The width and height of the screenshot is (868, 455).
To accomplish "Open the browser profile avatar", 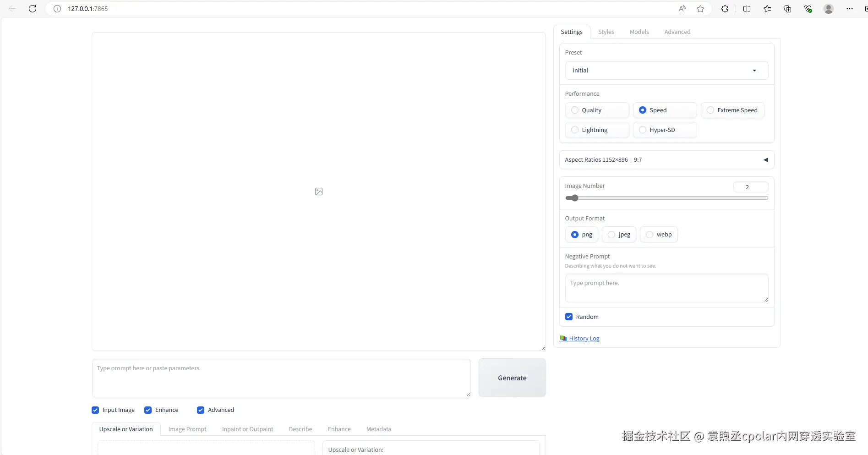I will tap(828, 9).
